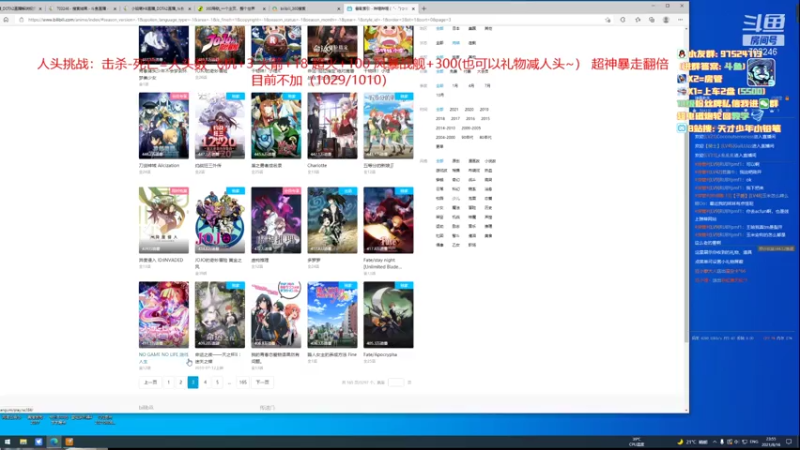Click the orange app icon on taskbar
This screenshot has height=450, width=800.
pyautogui.click(x=69, y=442)
